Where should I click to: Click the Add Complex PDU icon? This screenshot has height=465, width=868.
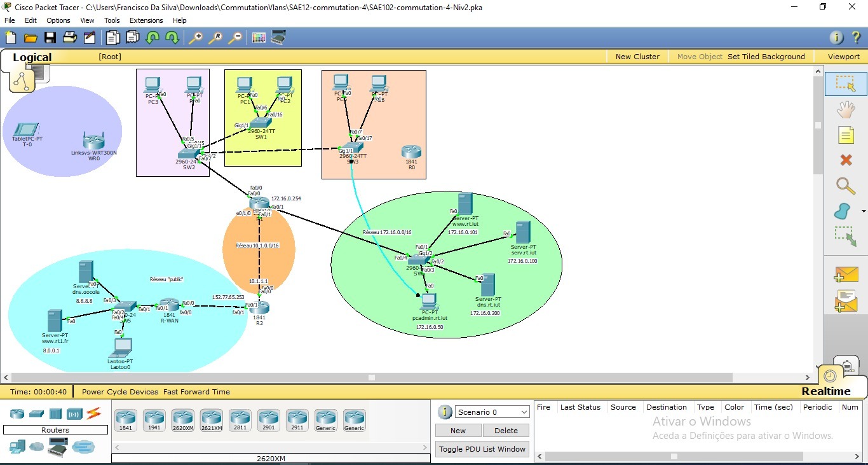(x=846, y=300)
